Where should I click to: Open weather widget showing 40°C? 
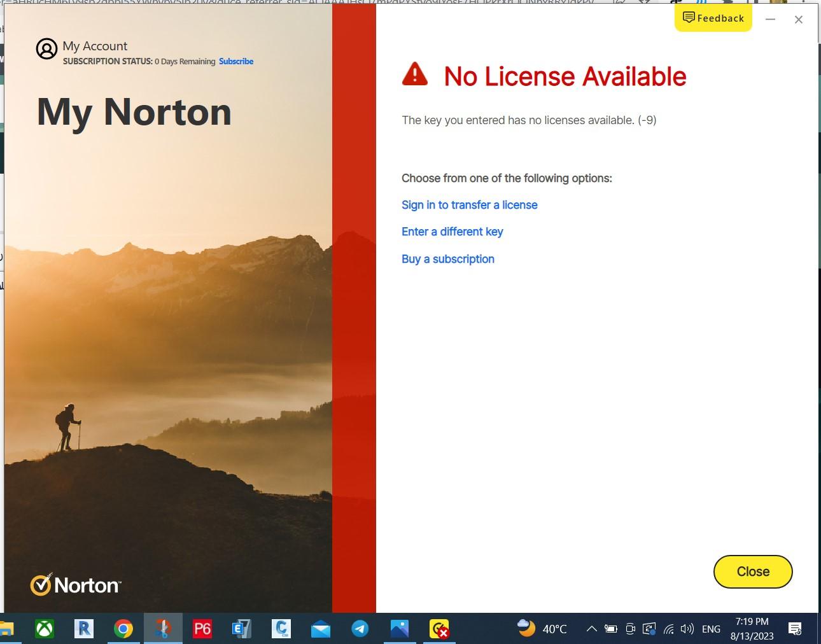coord(542,629)
